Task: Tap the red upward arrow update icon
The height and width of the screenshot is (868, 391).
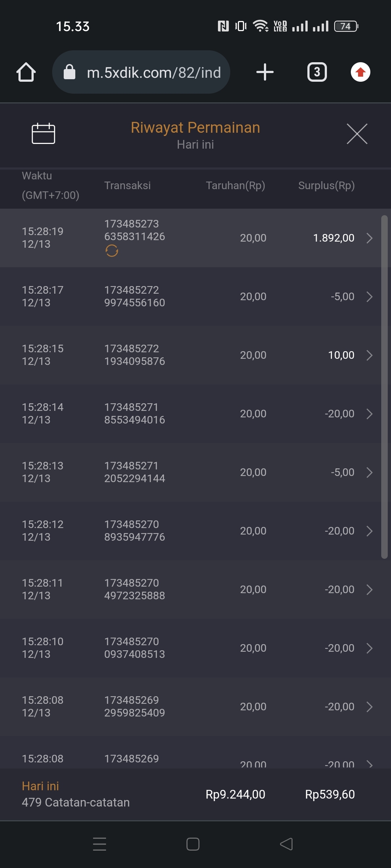Action: click(x=360, y=72)
